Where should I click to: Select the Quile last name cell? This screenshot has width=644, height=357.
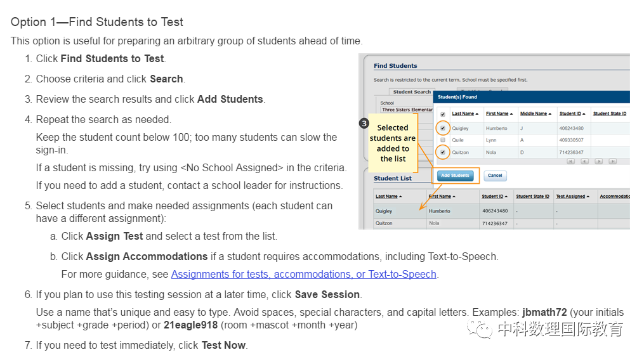pyautogui.click(x=457, y=140)
